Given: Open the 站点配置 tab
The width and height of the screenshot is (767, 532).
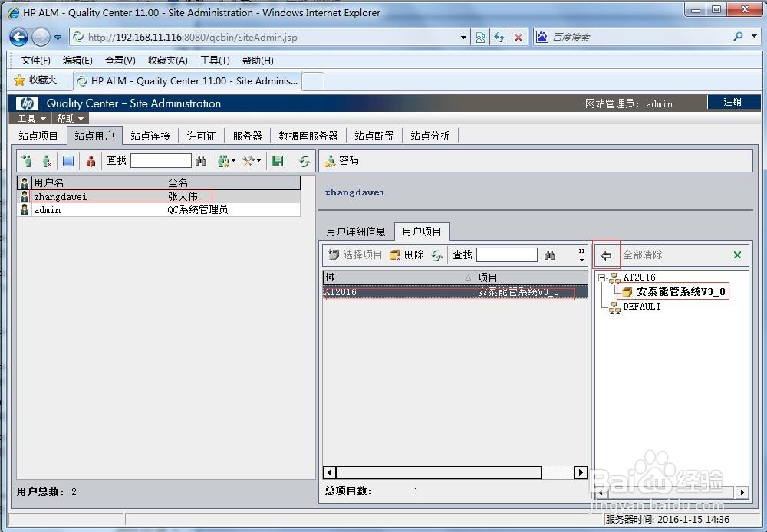Looking at the screenshot, I should coord(374,136).
